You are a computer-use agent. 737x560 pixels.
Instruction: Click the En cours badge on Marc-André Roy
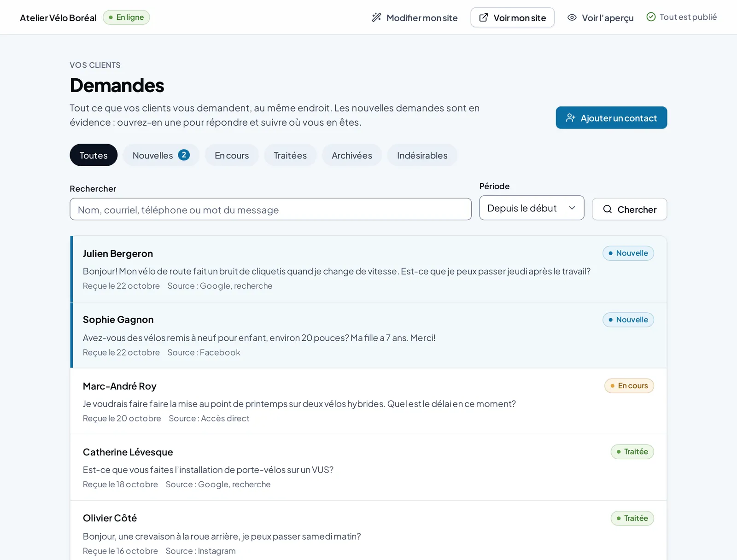629,386
